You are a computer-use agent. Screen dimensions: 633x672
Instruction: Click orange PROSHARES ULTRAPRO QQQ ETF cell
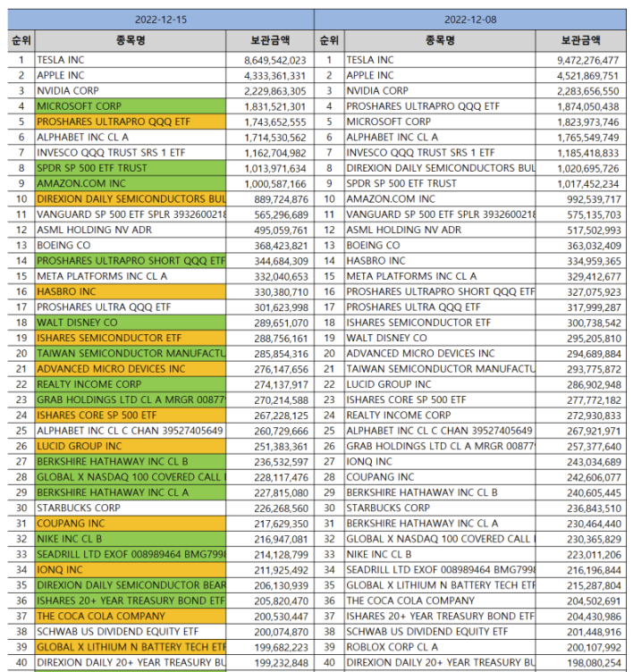pyautogui.click(x=131, y=122)
